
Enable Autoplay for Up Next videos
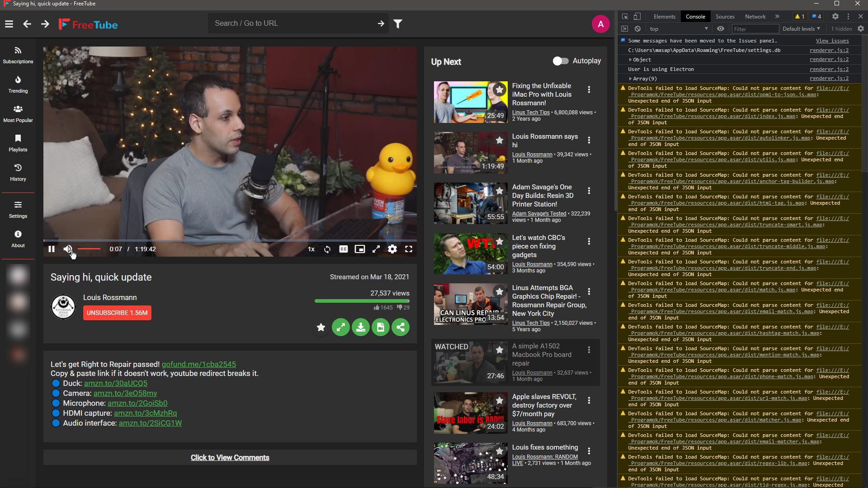click(561, 61)
